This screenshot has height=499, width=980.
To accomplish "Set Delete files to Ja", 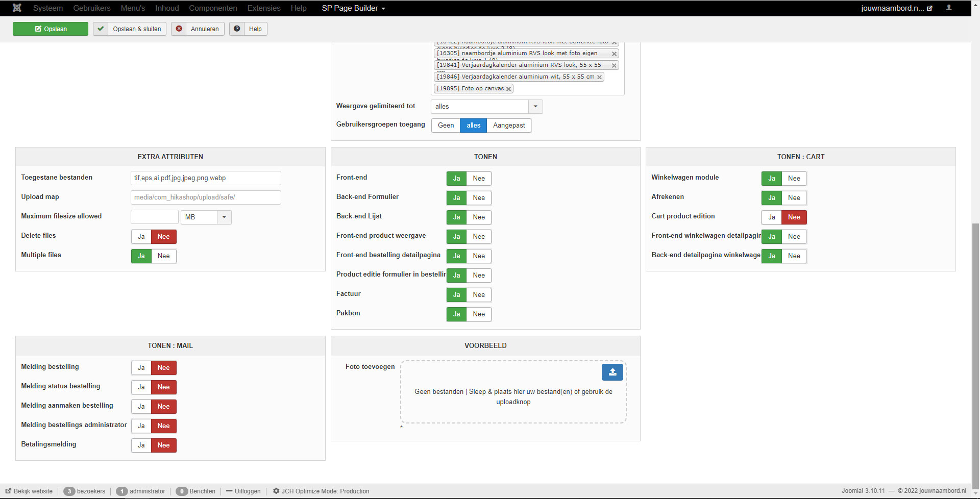I will 141,237.
